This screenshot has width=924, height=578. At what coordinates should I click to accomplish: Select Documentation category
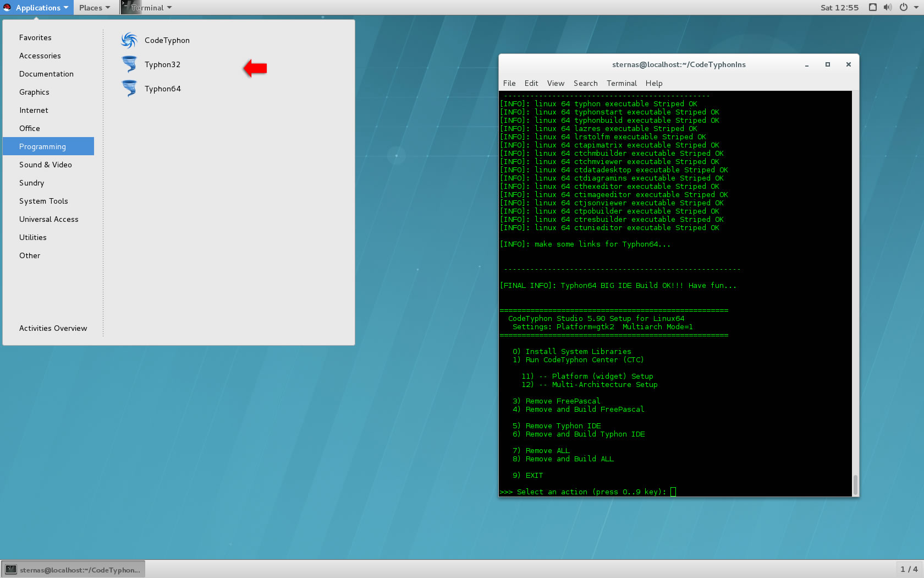(x=48, y=74)
